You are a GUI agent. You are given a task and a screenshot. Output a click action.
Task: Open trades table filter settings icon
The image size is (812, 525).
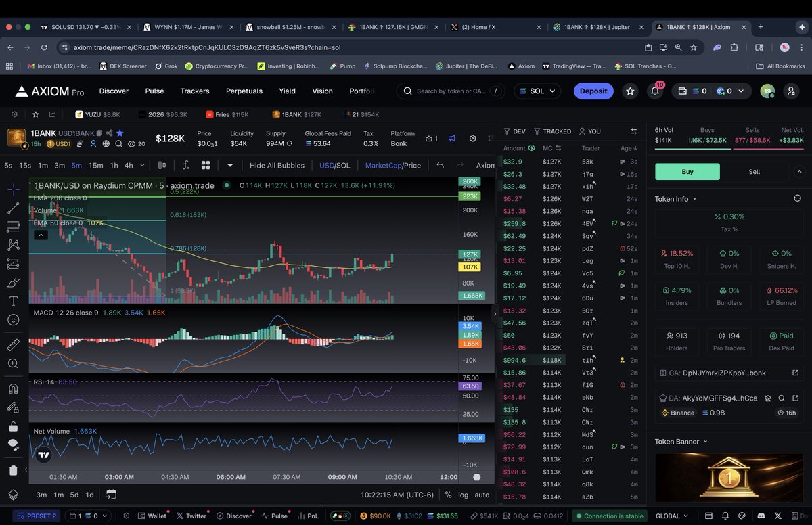point(633,131)
